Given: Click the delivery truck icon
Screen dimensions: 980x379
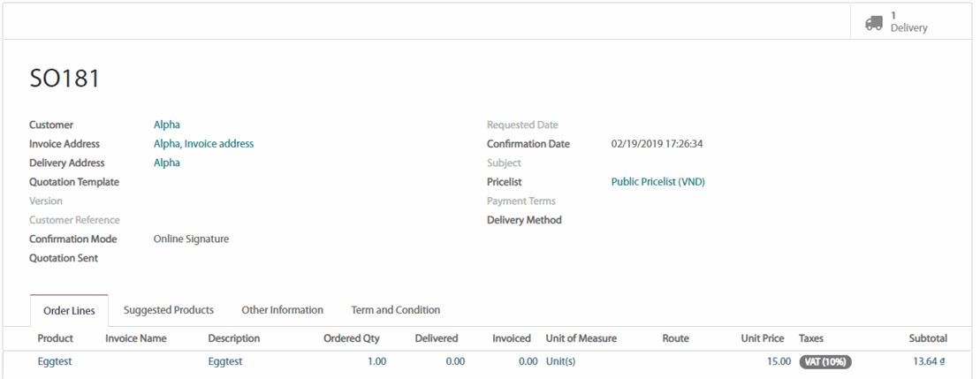Looking at the screenshot, I should (874, 22).
